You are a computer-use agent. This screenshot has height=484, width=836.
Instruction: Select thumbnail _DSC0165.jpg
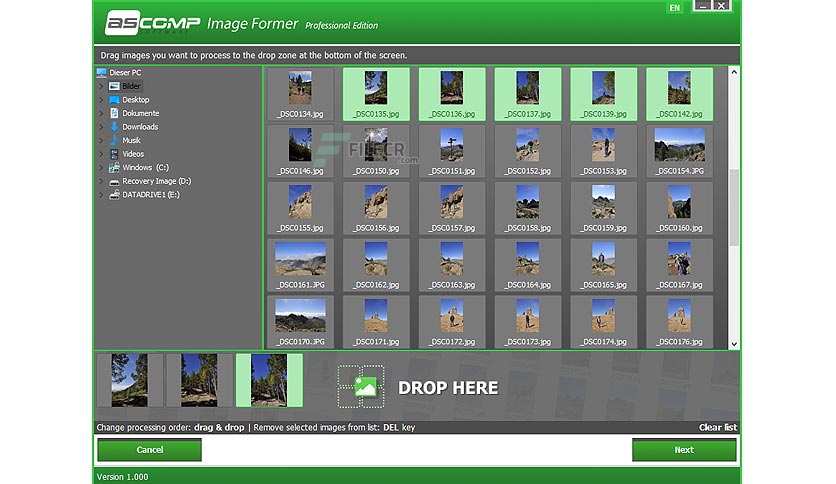point(604,265)
